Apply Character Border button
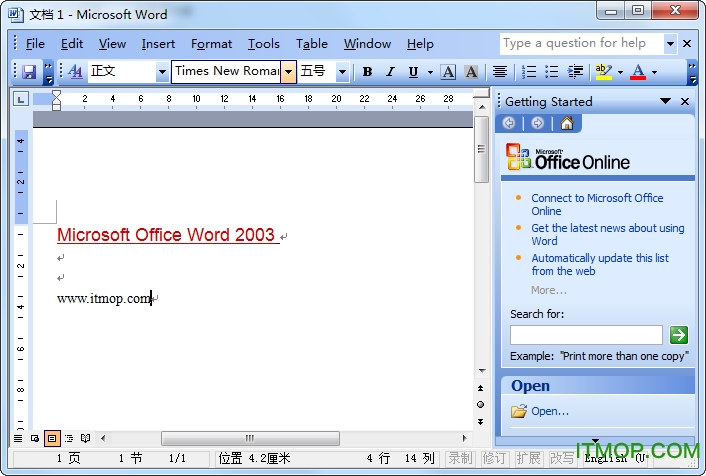 coord(448,72)
